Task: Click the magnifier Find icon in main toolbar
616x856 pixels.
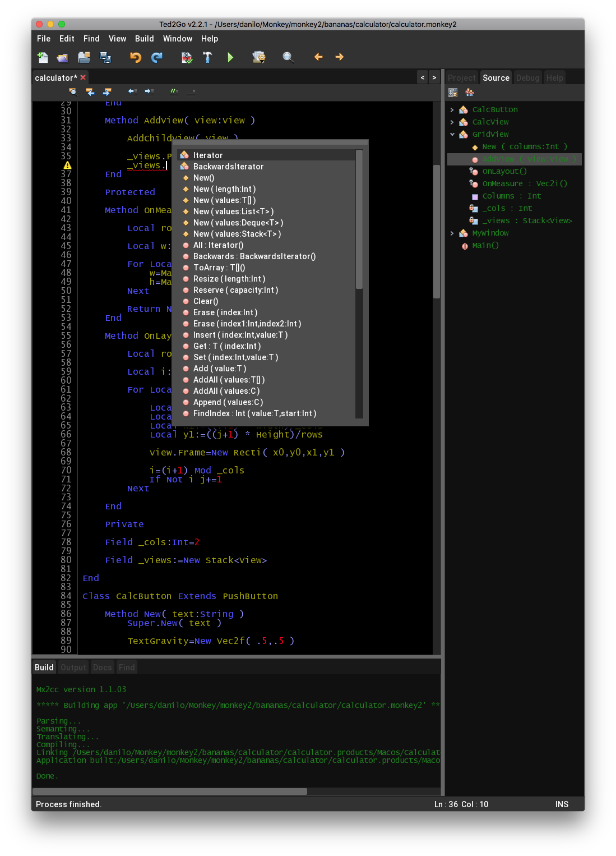Action: 288,57
